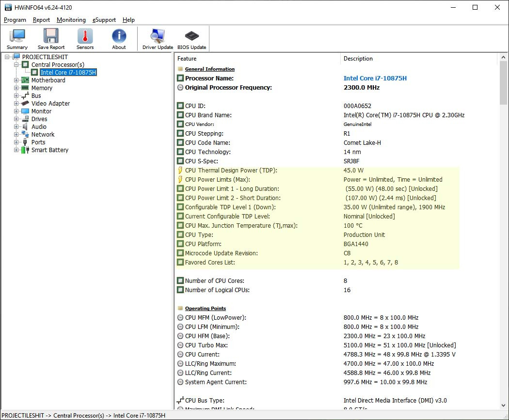Viewport: 509px width, 420px height.
Task: Expand the Monitor tree node
Action: (x=16, y=111)
